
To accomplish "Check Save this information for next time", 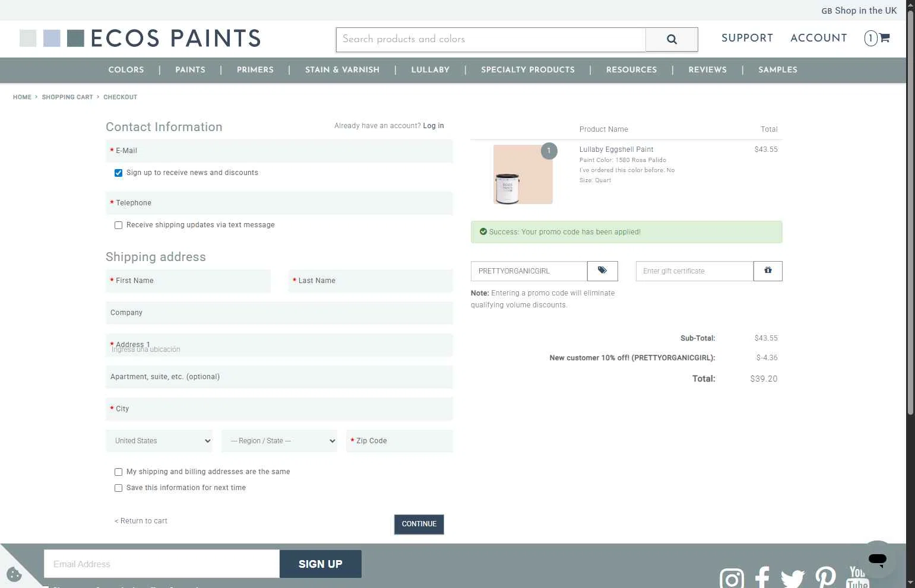I will tap(118, 488).
